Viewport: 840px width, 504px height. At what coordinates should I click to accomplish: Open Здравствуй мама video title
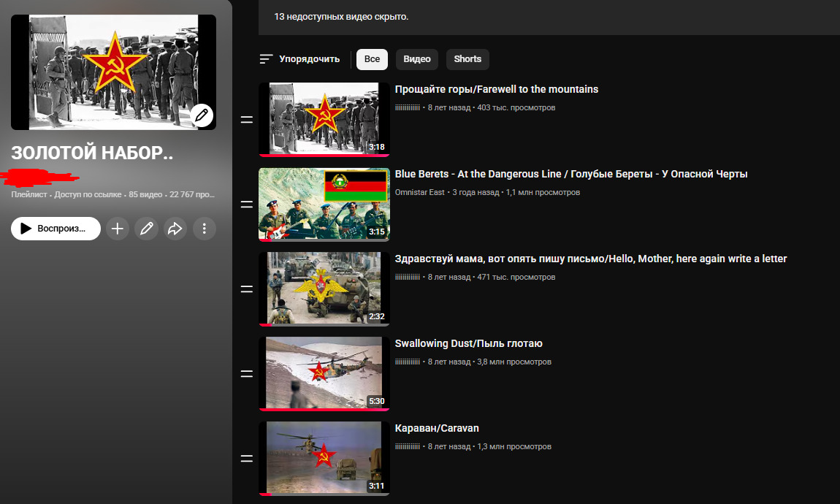[590, 259]
